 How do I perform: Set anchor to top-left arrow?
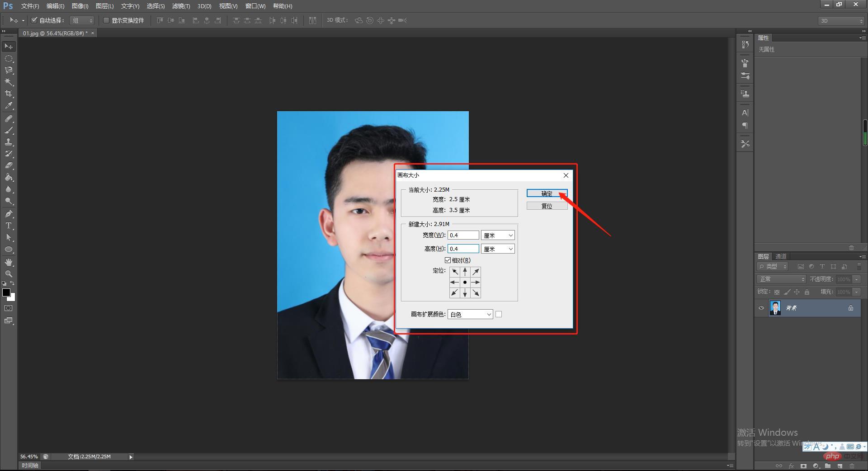coord(455,272)
